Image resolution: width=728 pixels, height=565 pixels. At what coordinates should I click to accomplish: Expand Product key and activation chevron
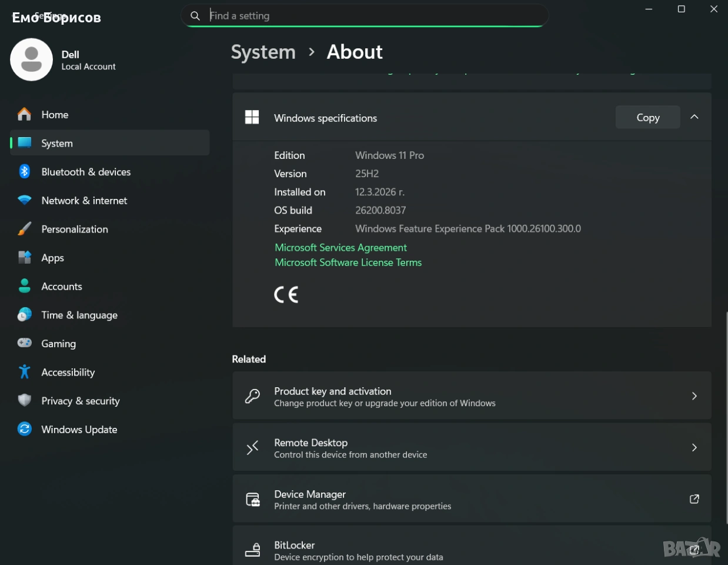point(694,396)
